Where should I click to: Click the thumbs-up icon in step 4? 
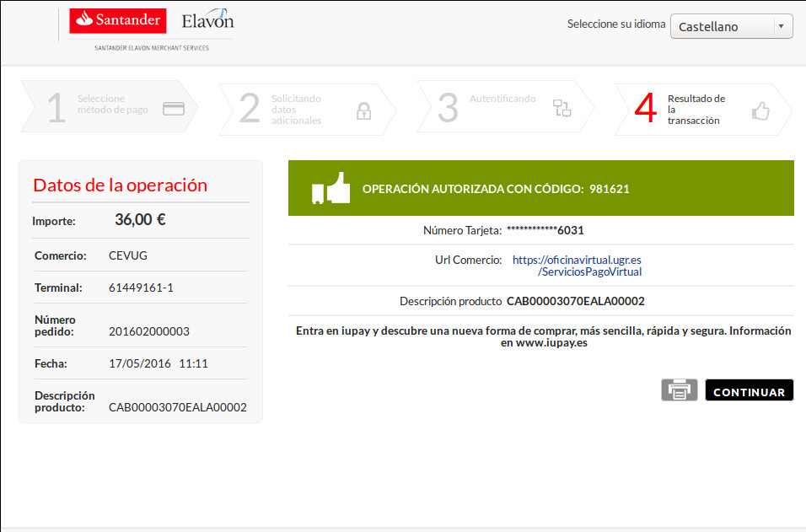760,110
